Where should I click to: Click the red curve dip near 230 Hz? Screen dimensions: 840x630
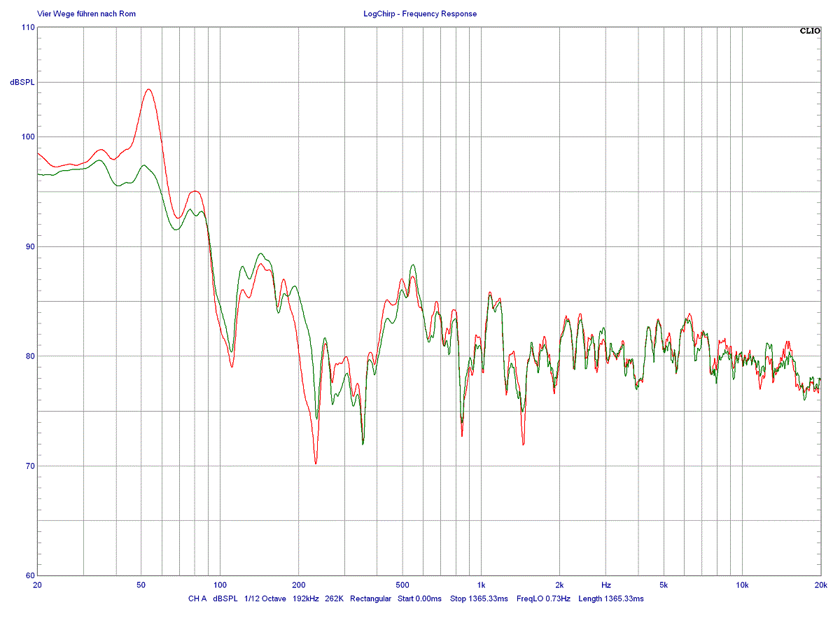pos(316,463)
